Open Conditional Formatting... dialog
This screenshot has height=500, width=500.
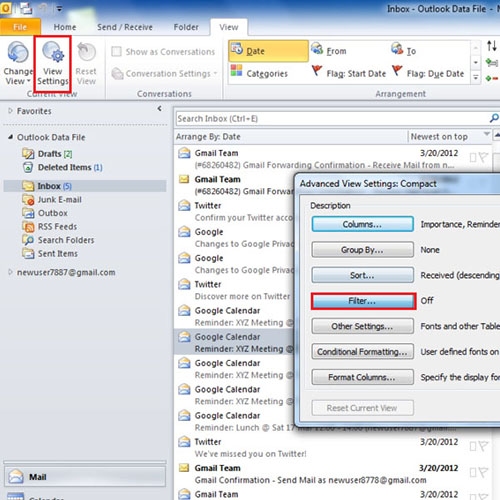tap(363, 351)
